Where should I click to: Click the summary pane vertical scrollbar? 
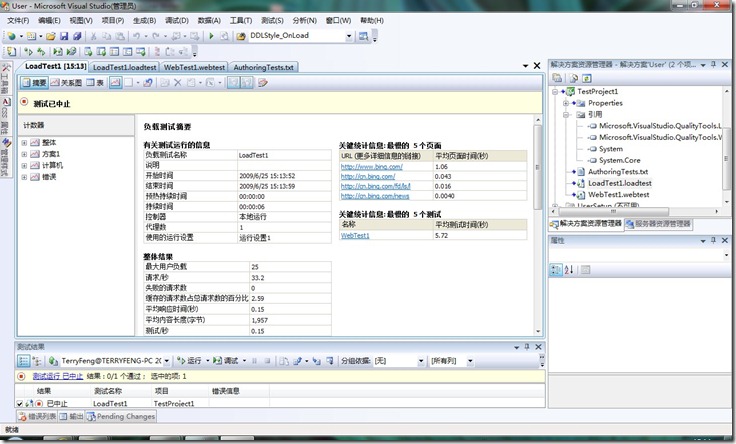538,167
